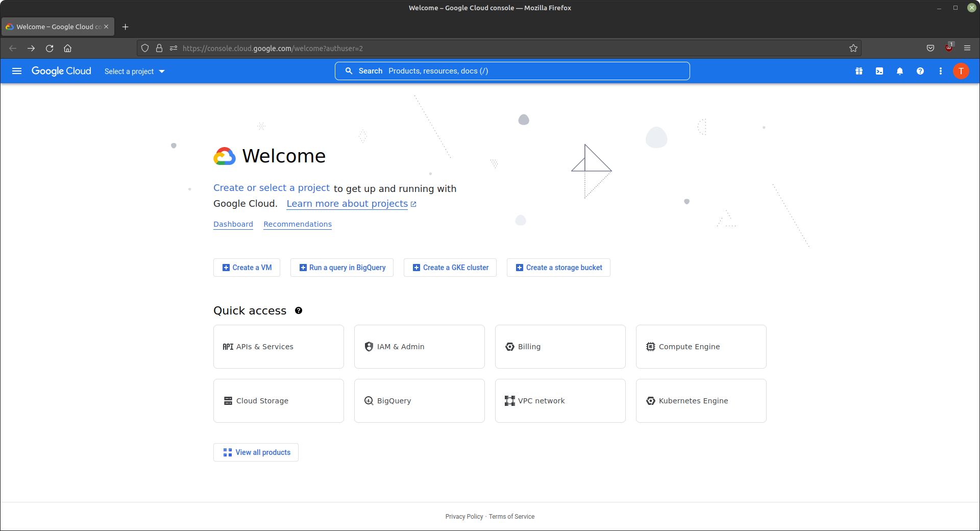
Task: Go back with browser back arrow
Action: [13, 48]
